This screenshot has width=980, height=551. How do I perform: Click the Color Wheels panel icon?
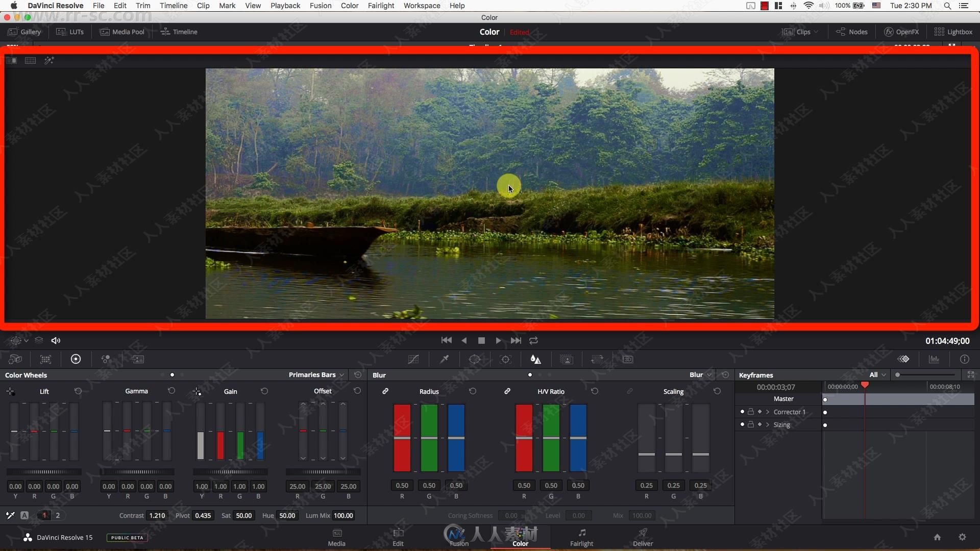point(76,359)
